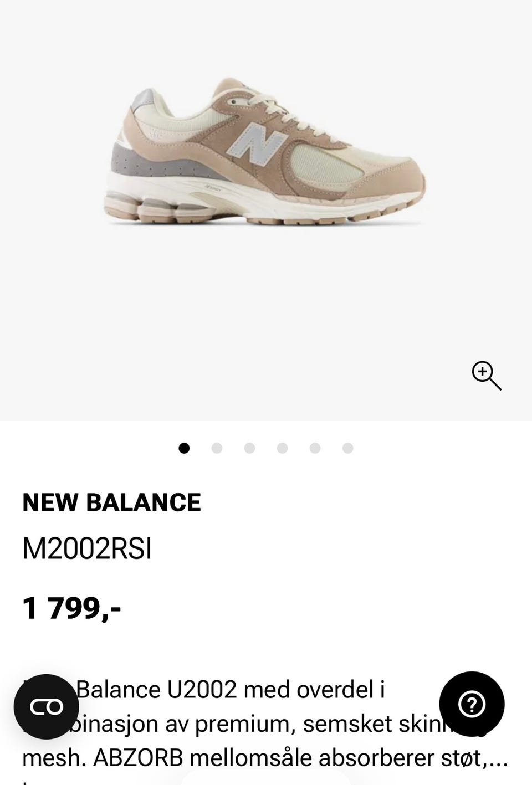
Task: Show the last gallery image dot
Action: 347,448
